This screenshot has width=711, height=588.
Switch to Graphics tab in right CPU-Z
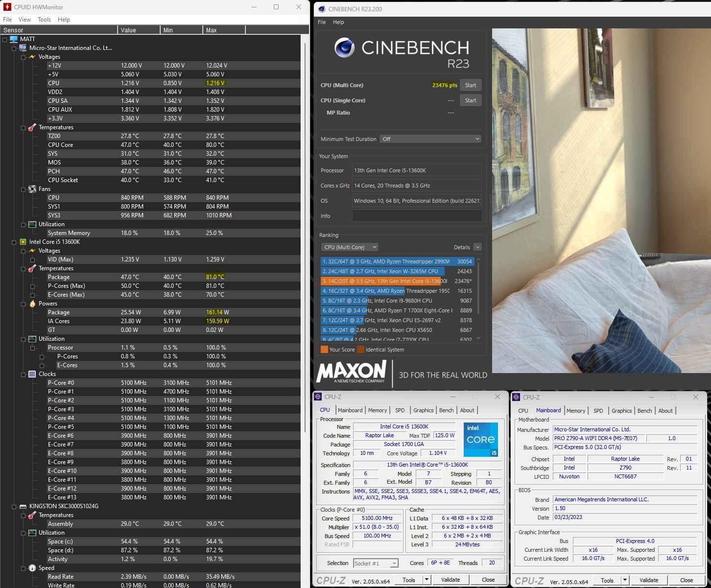(x=622, y=411)
